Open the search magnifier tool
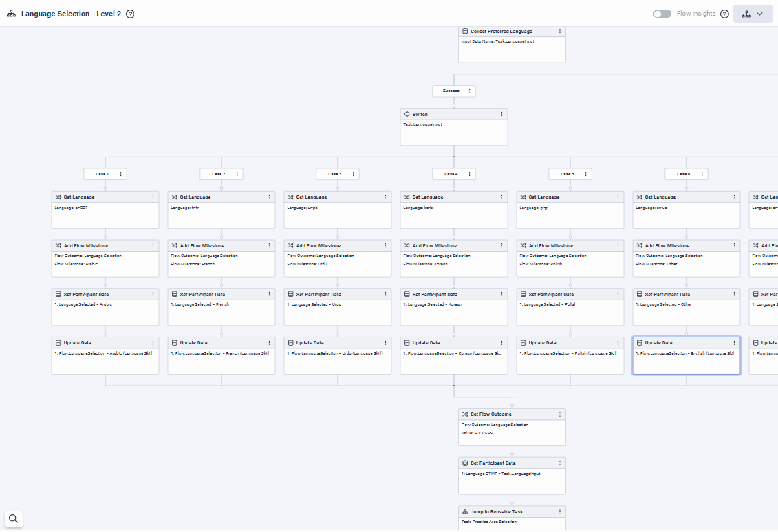 [x=13, y=519]
